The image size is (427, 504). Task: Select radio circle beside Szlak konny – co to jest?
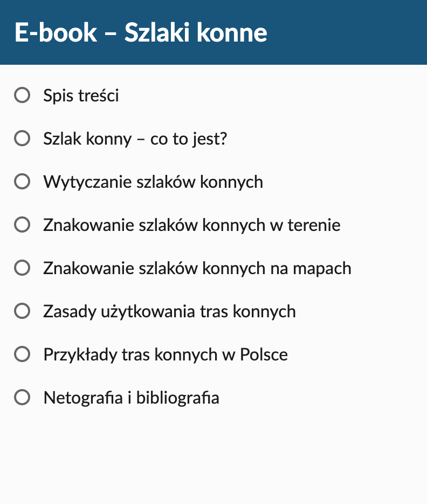point(22,139)
